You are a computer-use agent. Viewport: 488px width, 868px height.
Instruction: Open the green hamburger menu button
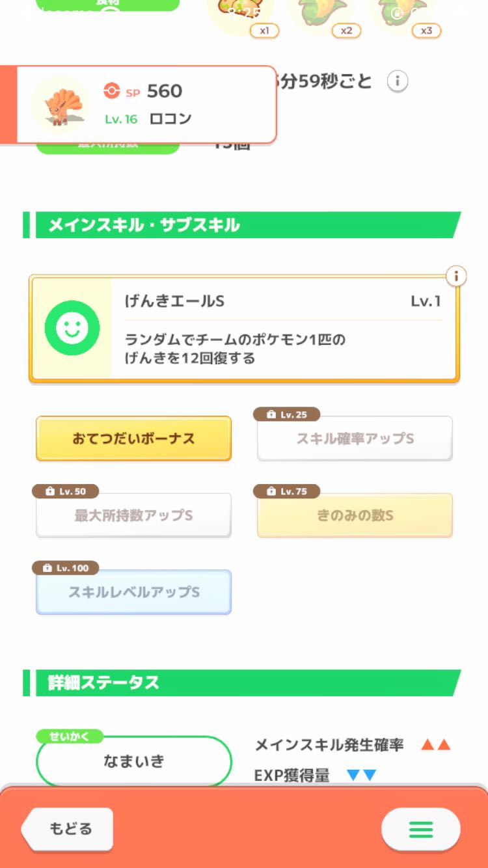tap(420, 829)
